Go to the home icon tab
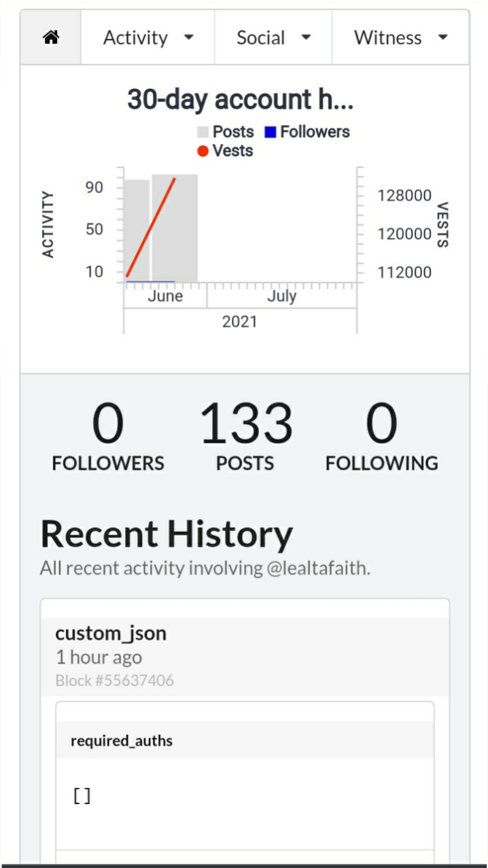488x868 pixels. pos(51,38)
